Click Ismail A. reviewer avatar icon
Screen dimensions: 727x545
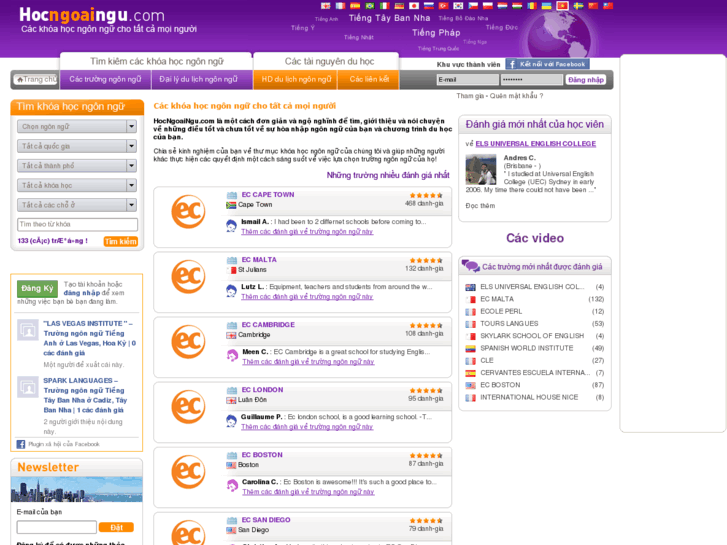pos(231,226)
